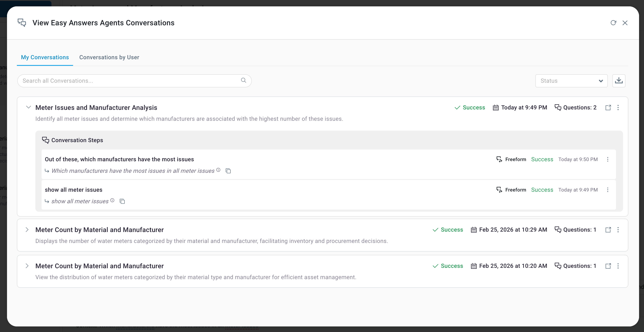This screenshot has width=644, height=332.
Task: Collapse Meter Issues and Manufacturer Analysis conversation
Action: [x=29, y=107]
